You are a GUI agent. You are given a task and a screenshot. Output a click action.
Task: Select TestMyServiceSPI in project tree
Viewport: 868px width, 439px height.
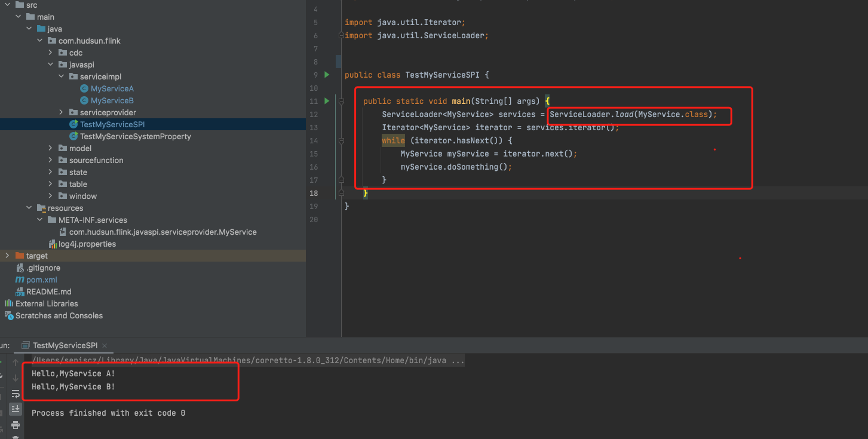(112, 124)
